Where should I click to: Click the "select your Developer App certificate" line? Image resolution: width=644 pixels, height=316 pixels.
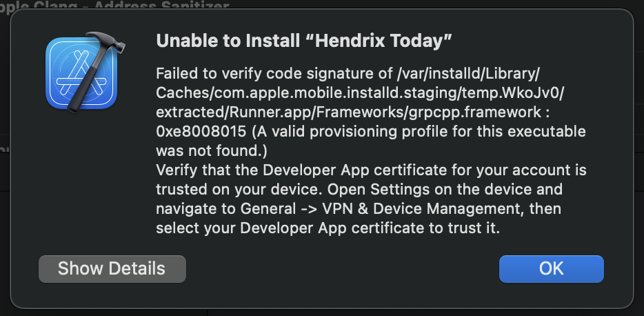328,228
